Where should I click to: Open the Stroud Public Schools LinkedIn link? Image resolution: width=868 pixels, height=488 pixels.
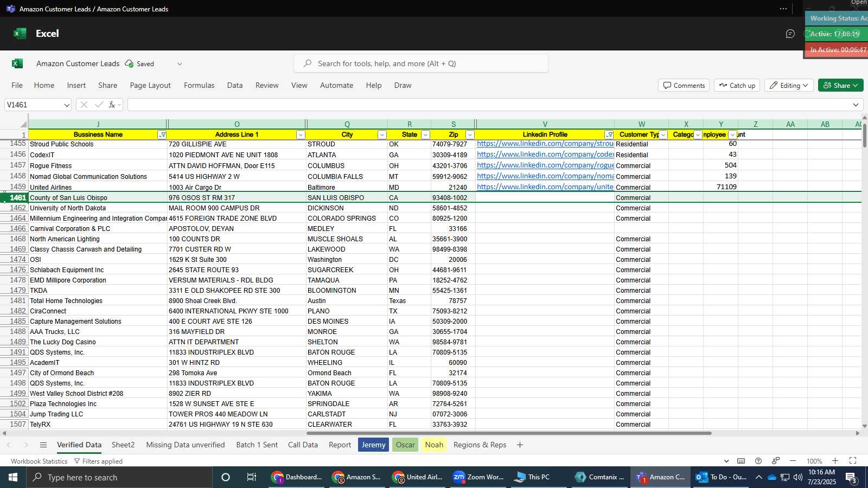(x=545, y=144)
